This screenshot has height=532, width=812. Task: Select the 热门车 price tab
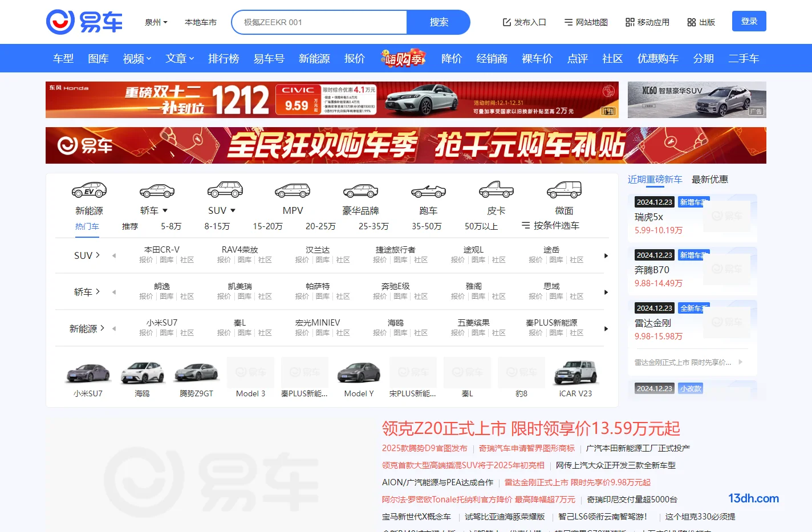click(87, 226)
